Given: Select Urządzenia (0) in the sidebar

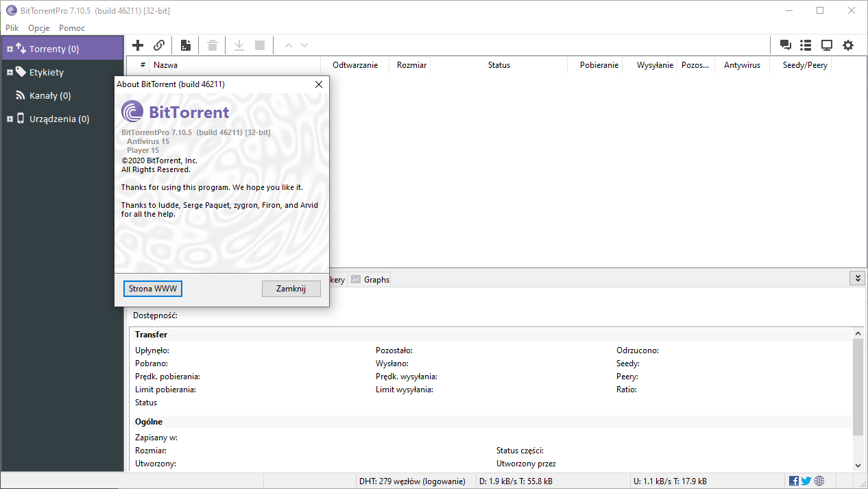Looking at the screenshot, I should [x=62, y=119].
